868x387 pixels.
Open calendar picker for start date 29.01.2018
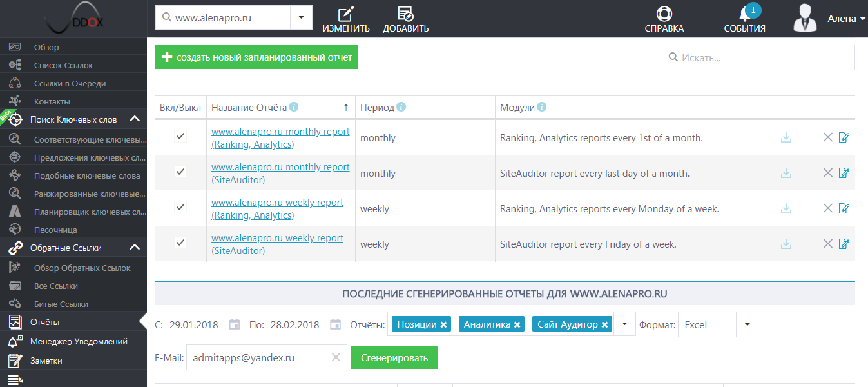click(235, 324)
